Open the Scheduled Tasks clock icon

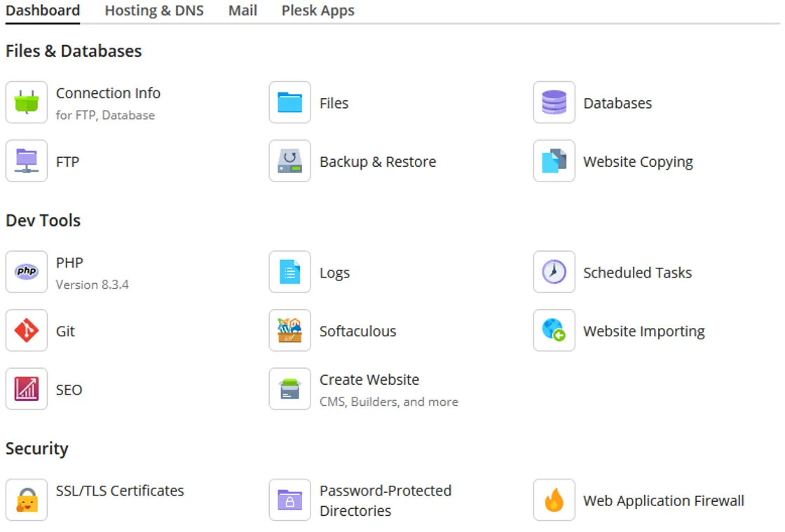click(554, 272)
